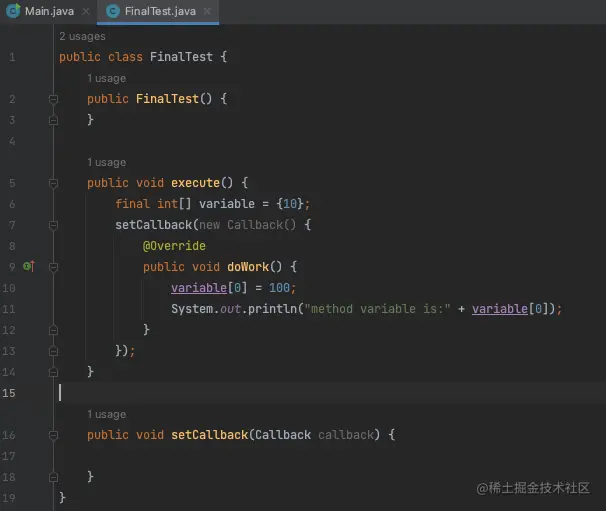Viewport: 606px width, 511px height.
Task: Close the Main.java tab
Action: click(86, 12)
